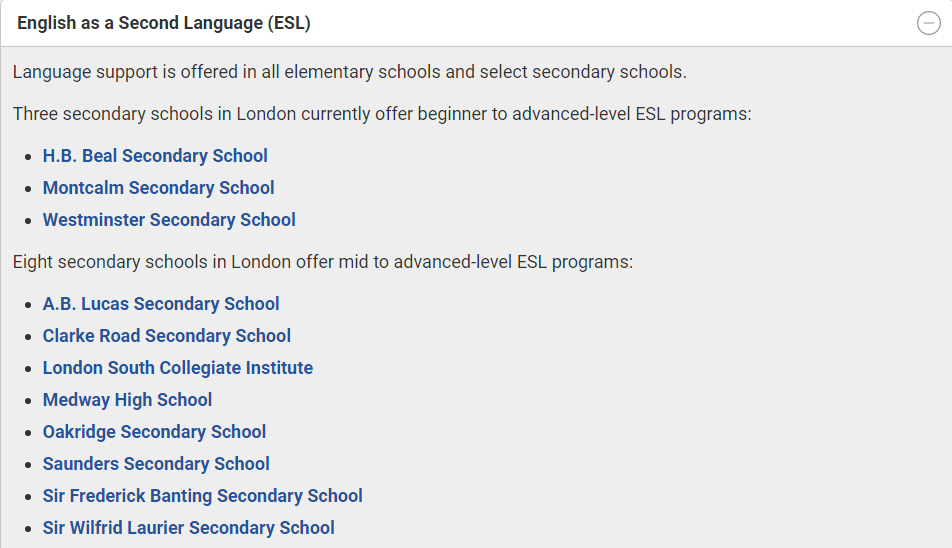The image size is (952, 548).
Task: Open the London South Collegiate Institute link
Action: 177,368
